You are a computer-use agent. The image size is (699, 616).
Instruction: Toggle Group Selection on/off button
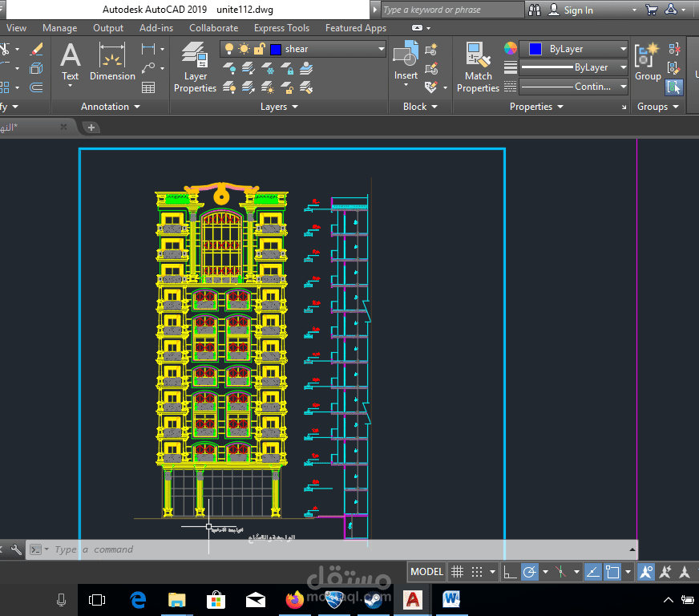[674, 87]
